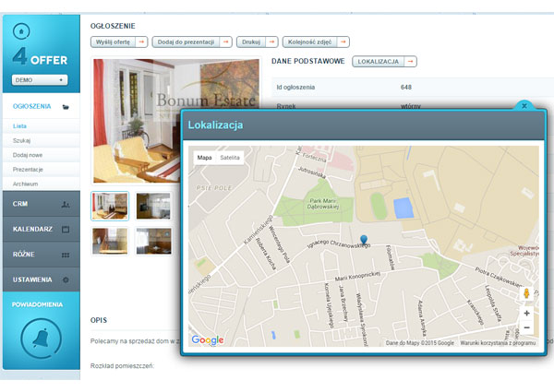Viewport: 554px width, 392px height.
Task: Expand the CRM sidebar section
Action: coord(40,203)
